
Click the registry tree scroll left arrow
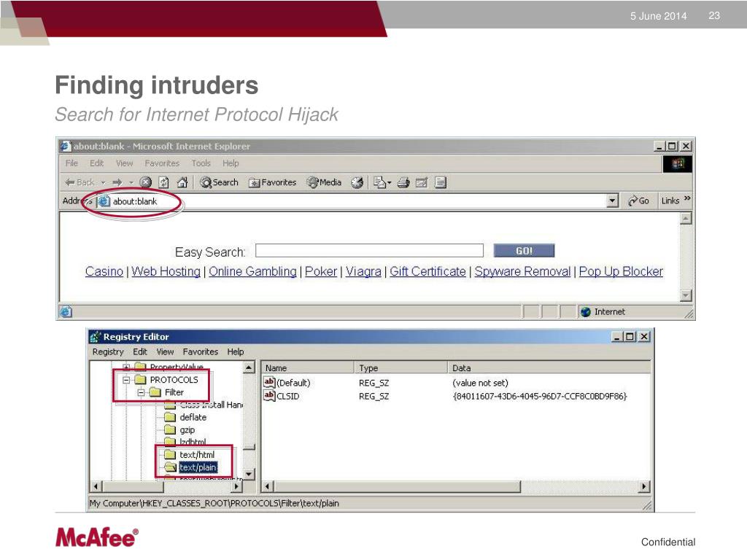click(x=96, y=486)
